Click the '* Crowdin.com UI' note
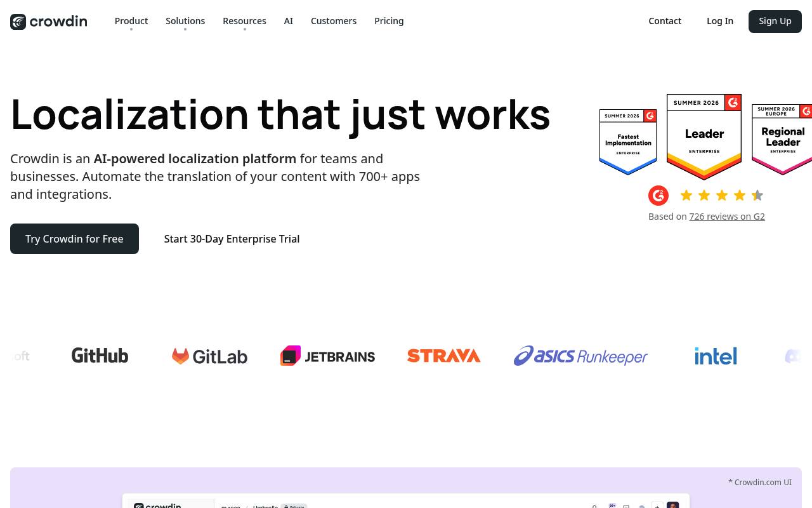812x508 pixels. coord(760,482)
